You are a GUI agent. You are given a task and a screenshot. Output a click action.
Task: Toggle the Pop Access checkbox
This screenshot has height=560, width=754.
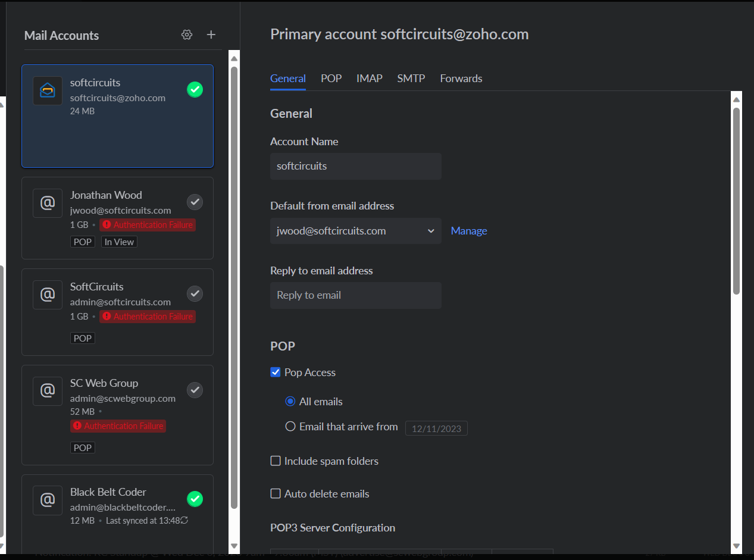(276, 373)
